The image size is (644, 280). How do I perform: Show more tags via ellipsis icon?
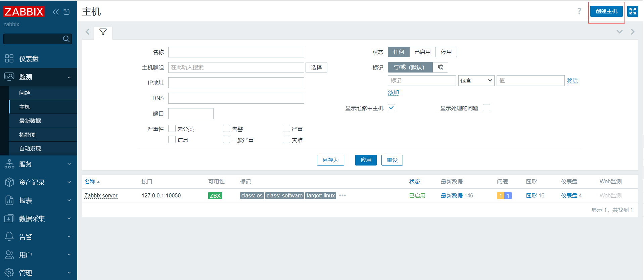[x=342, y=195]
